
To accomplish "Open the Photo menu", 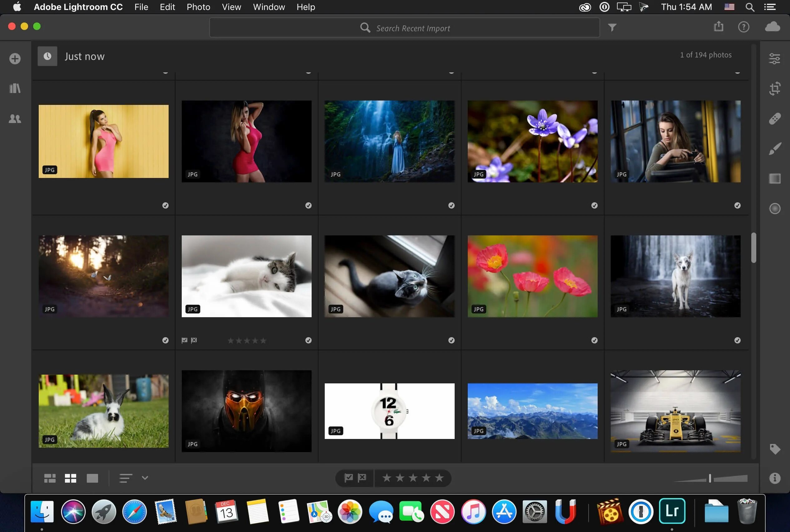I will pyautogui.click(x=198, y=7).
